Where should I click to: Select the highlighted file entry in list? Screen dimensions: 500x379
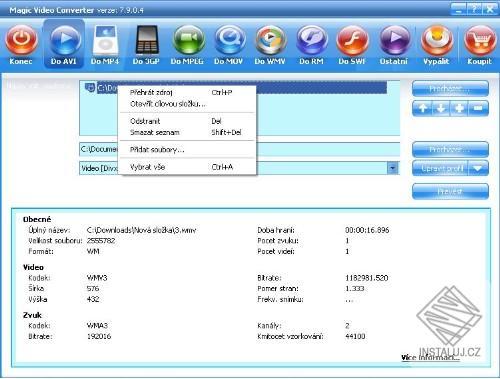point(242,88)
